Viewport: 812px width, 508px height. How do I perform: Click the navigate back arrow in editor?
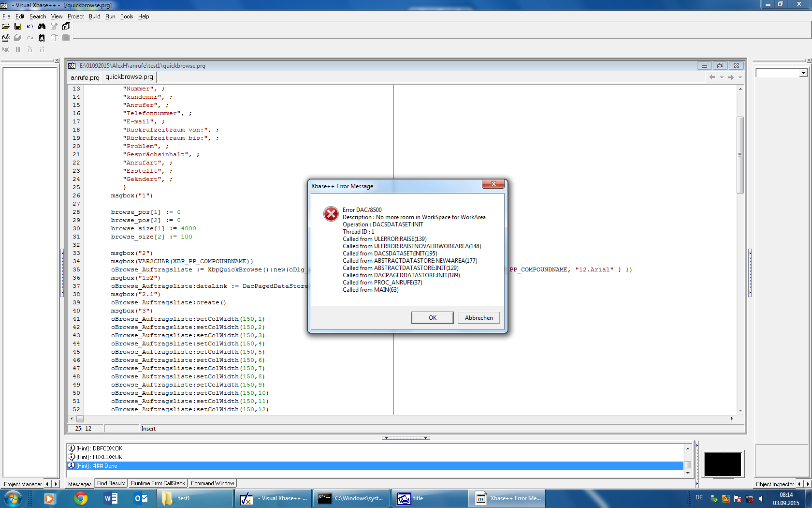click(x=712, y=77)
